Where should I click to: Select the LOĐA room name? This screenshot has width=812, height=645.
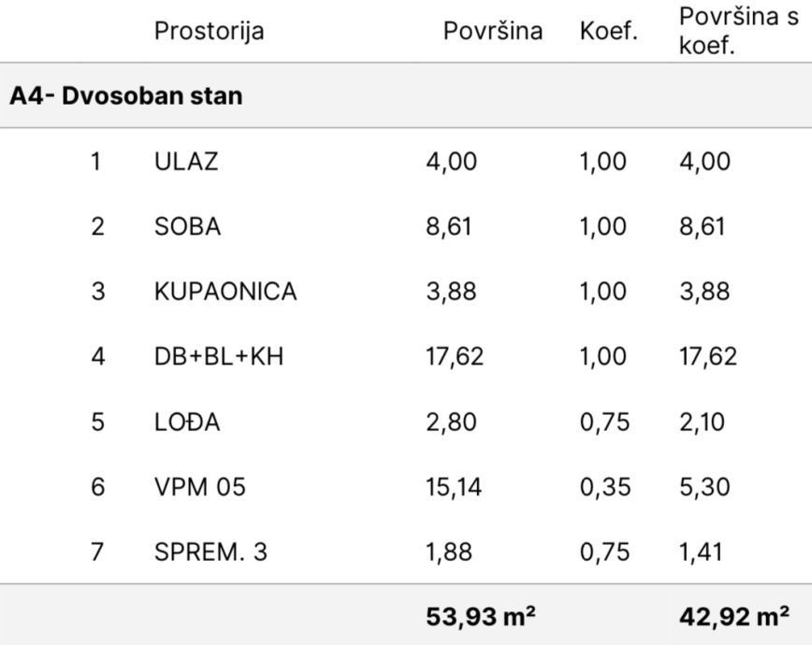pyautogui.click(x=187, y=422)
